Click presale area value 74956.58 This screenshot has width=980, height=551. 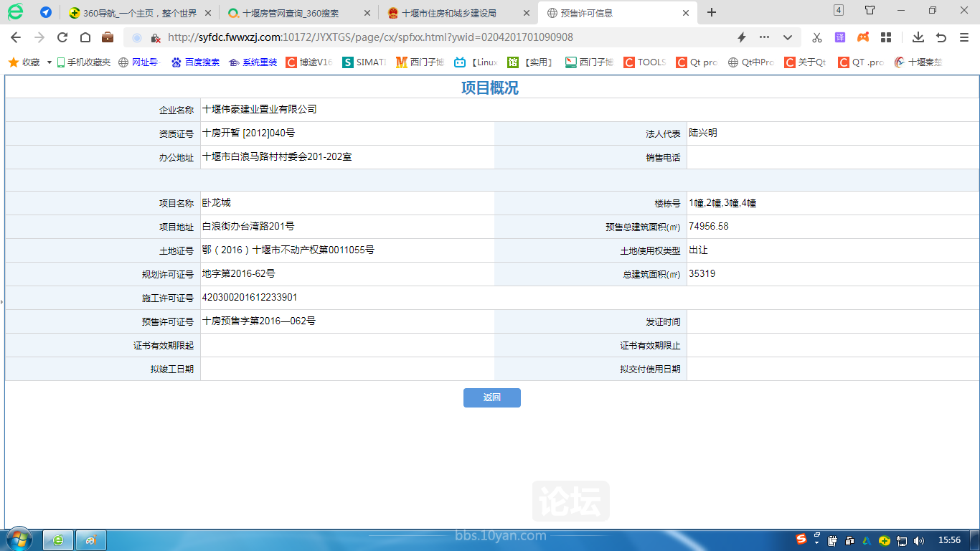click(x=709, y=227)
